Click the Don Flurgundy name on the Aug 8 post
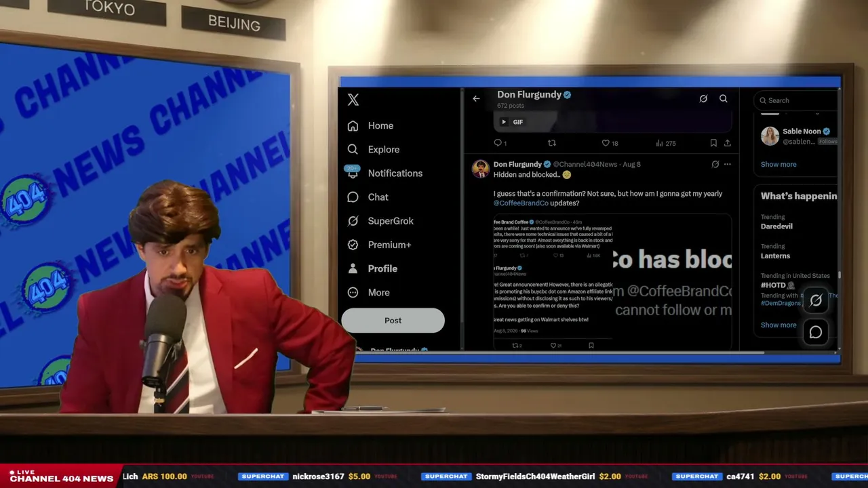The height and width of the screenshot is (488, 868). 517,164
